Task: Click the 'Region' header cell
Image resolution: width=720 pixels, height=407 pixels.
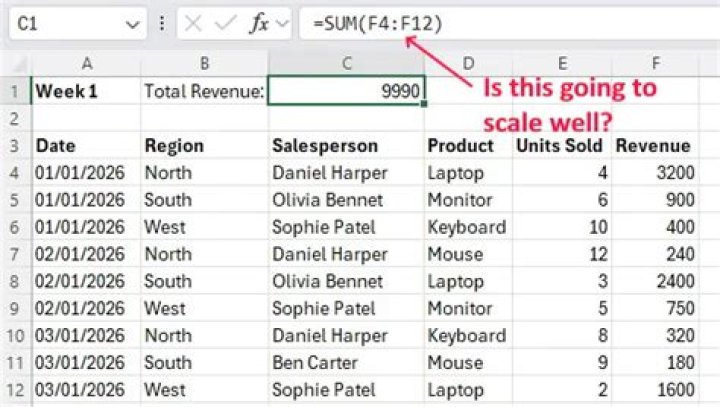Action: [x=204, y=146]
